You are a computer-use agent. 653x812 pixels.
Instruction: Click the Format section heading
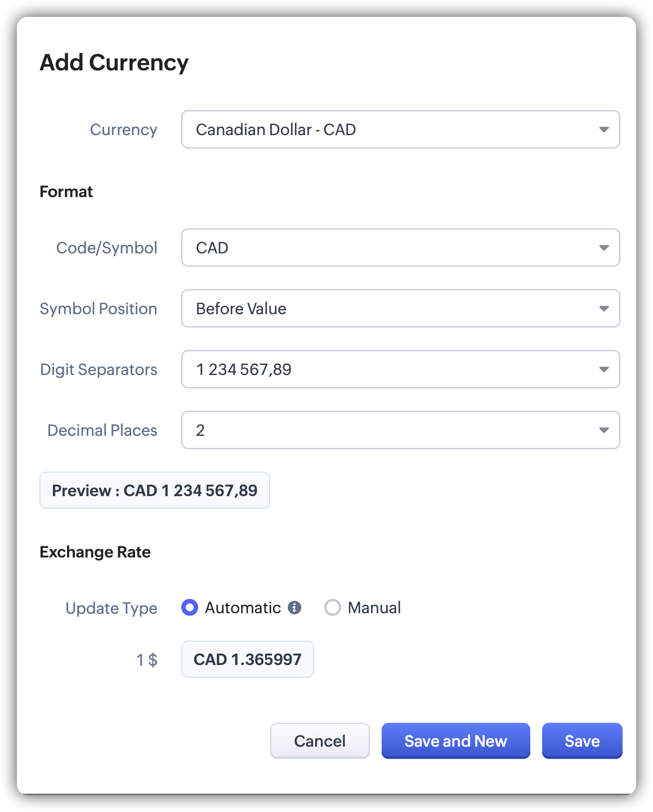pos(66,191)
